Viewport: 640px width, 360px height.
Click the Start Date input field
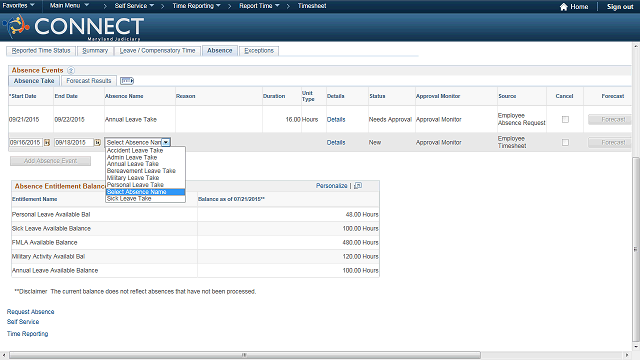[x=26, y=142]
